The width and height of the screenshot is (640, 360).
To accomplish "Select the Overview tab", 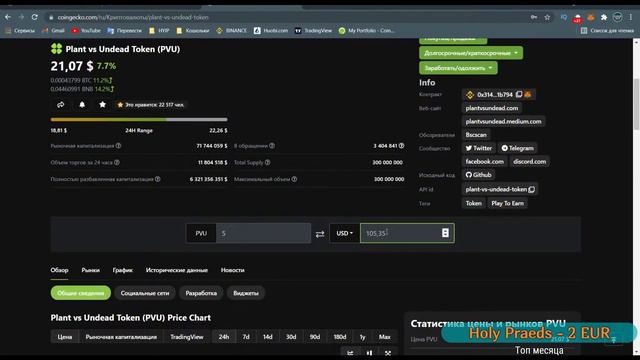I will click(x=59, y=270).
